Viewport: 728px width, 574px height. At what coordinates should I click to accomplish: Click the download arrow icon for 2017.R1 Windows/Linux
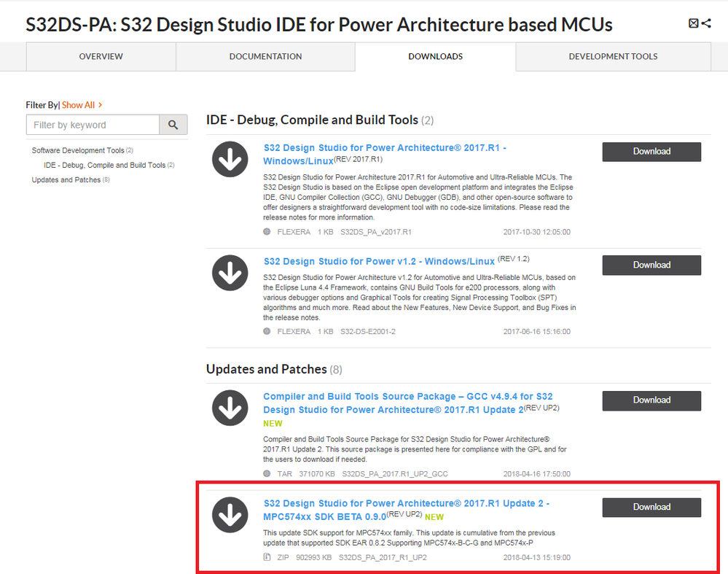[230, 159]
